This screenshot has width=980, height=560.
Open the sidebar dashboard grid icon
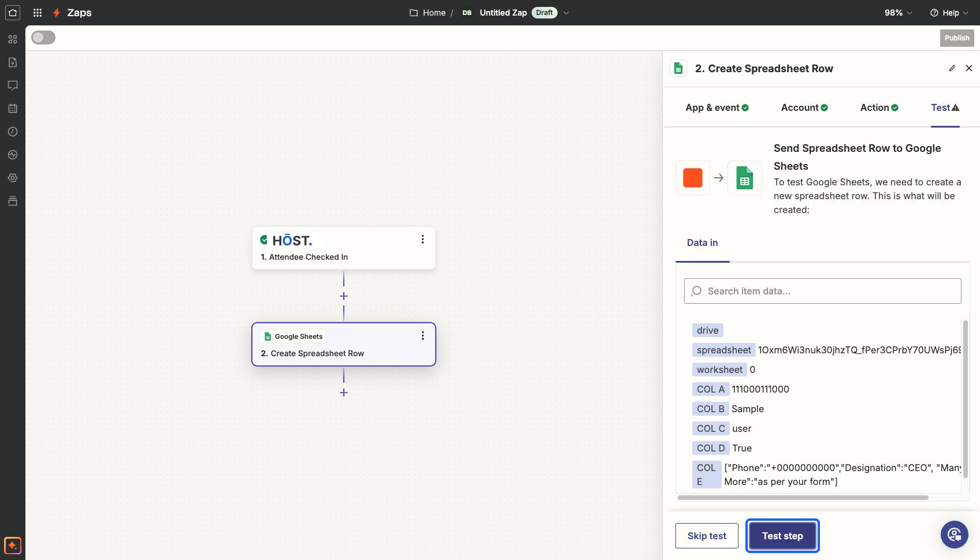click(13, 39)
